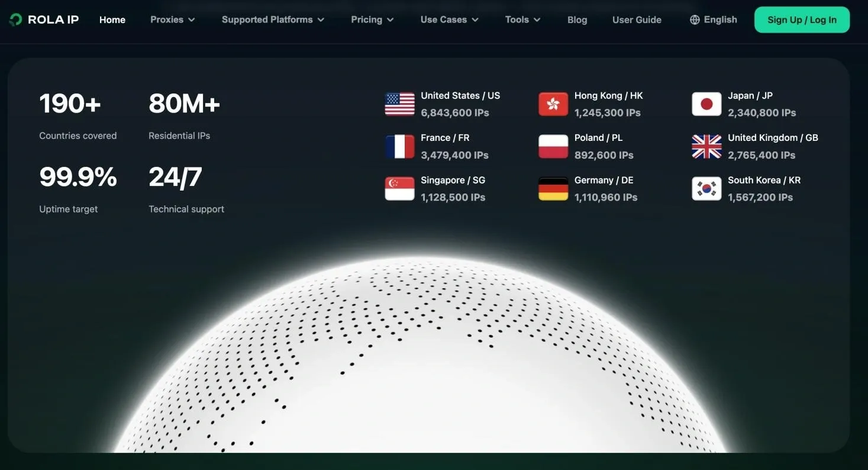Select the Hong Kong / HK label
The height and width of the screenshot is (470, 868).
[609, 95]
